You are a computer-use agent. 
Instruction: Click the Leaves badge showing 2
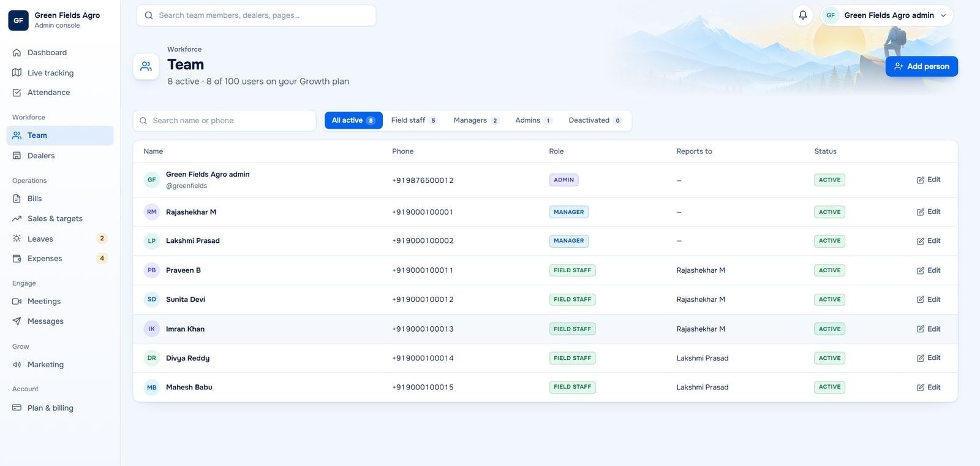click(x=102, y=239)
